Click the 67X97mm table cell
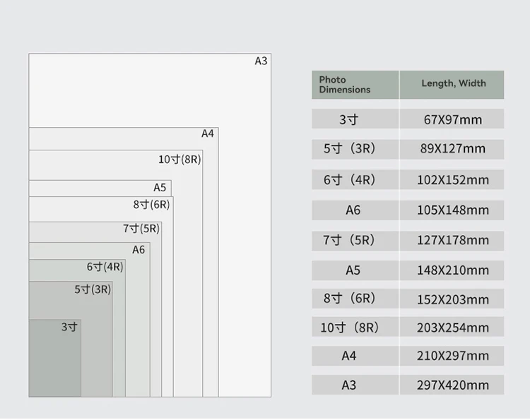 (x=452, y=119)
